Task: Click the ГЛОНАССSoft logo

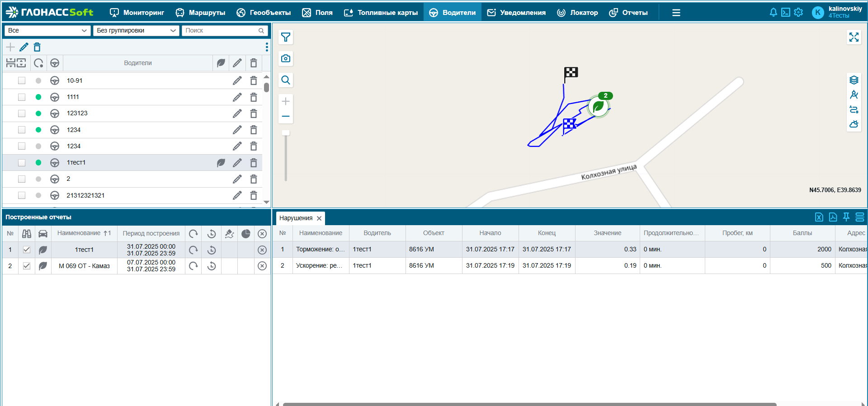Action: (x=50, y=12)
